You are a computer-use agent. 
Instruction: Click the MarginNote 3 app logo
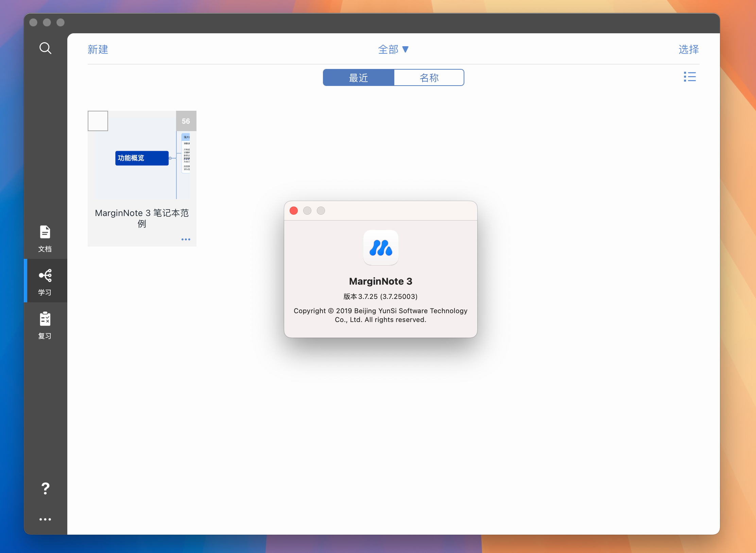(x=381, y=248)
